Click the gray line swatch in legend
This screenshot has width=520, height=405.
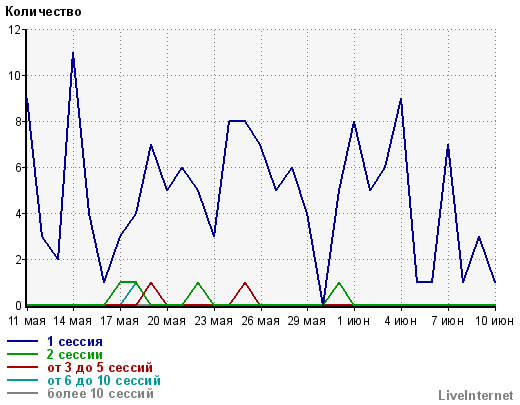[x=22, y=393]
